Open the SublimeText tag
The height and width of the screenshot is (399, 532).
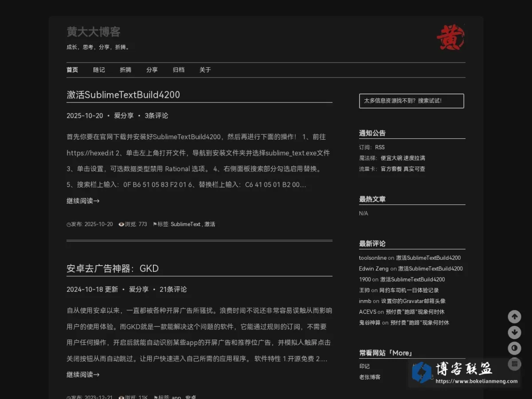click(x=185, y=224)
